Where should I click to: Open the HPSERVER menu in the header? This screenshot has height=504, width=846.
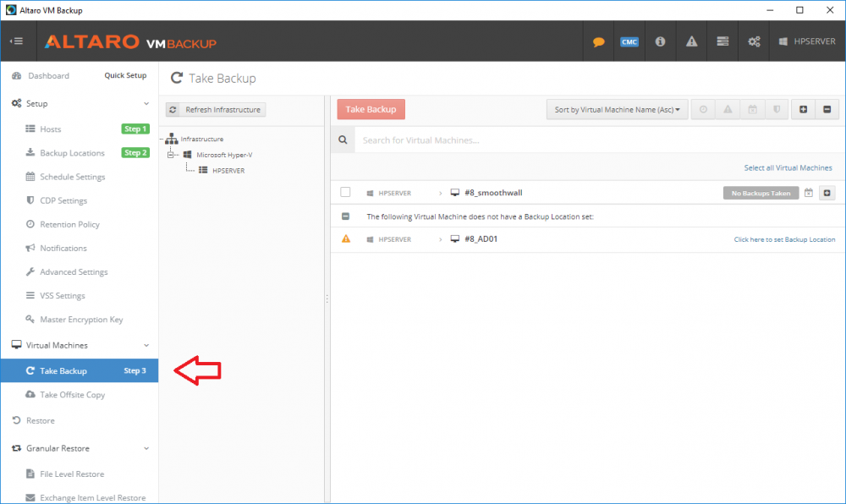[x=807, y=41]
